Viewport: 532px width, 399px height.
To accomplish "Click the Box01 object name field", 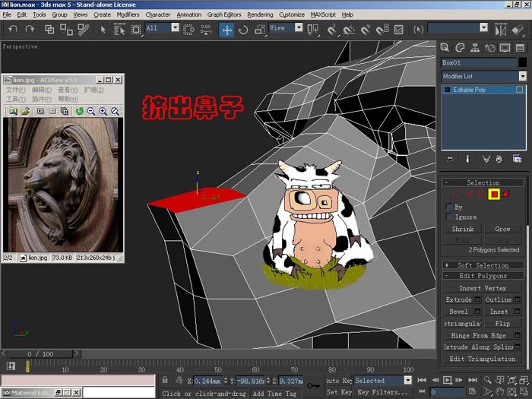I will [x=478, y=62].
